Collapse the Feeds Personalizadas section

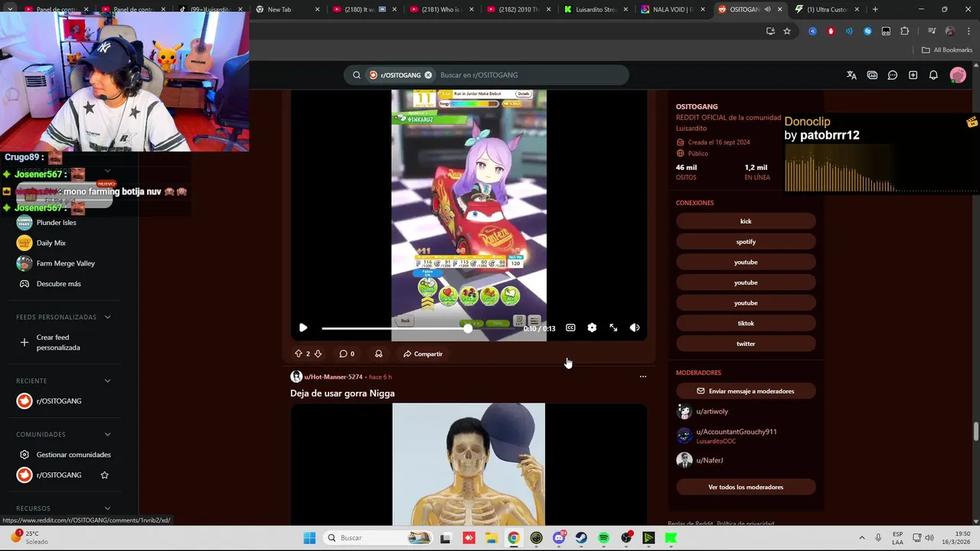tap(107, 317)
